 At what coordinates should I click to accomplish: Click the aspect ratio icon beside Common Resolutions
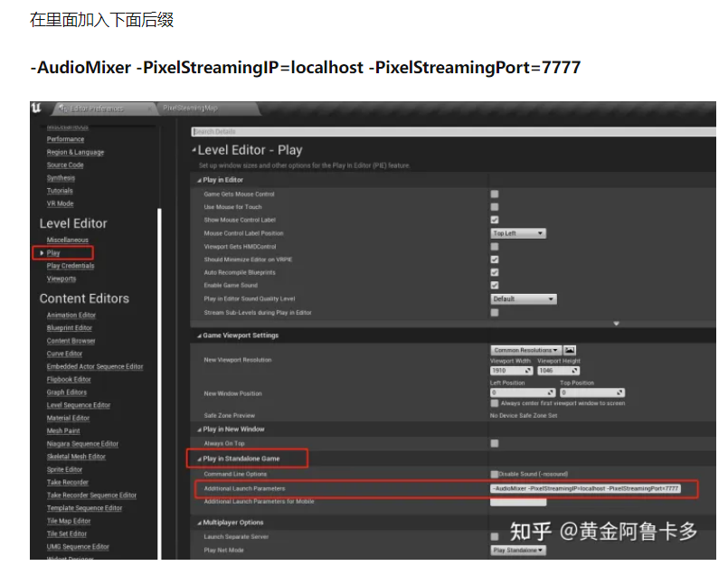point(570,350)
